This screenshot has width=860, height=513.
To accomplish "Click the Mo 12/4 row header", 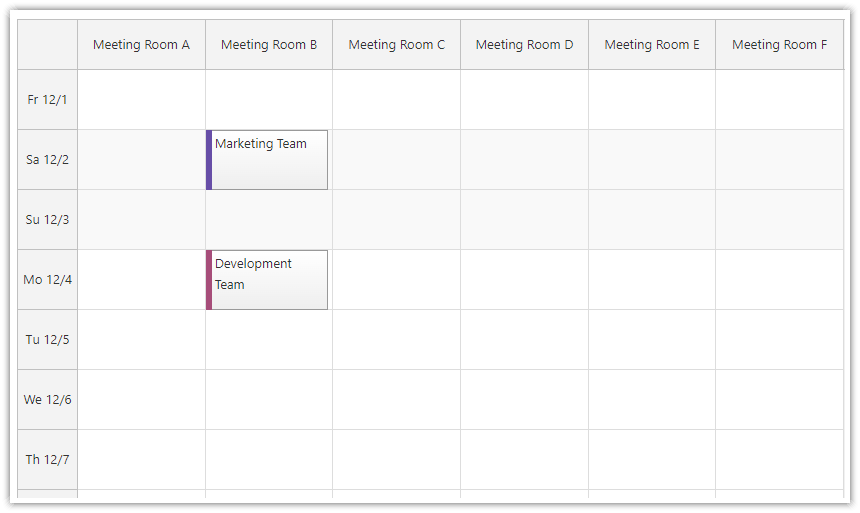I will coord(48,280).
